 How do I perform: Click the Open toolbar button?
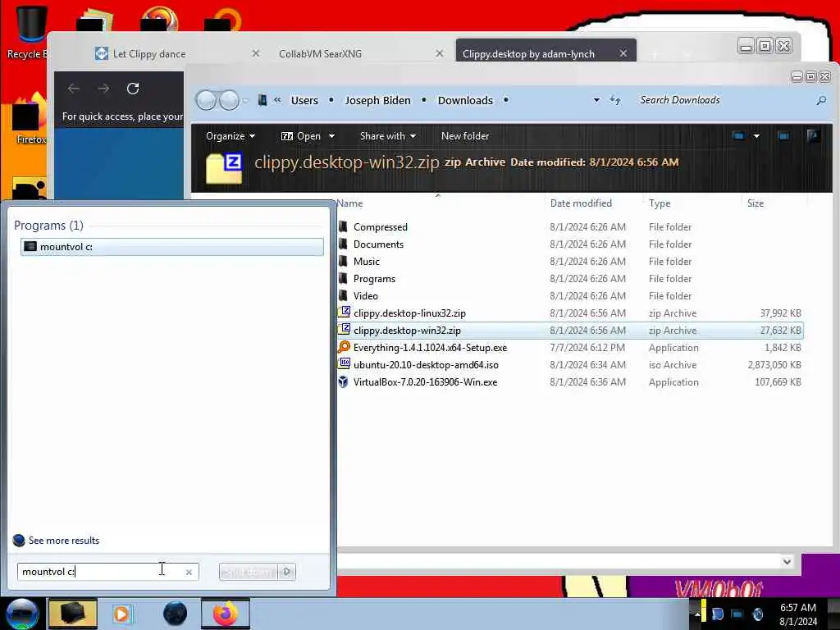pos(301,136)
